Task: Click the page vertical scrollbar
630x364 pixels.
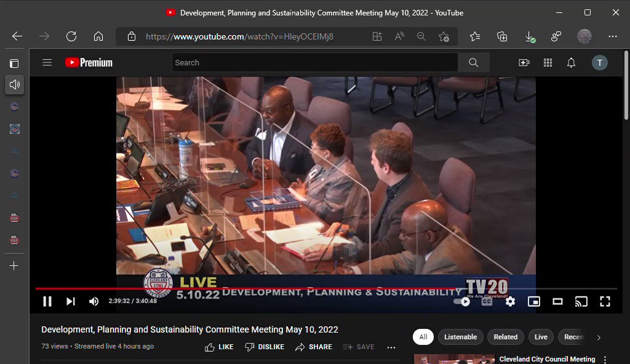Action: point(626,85)
